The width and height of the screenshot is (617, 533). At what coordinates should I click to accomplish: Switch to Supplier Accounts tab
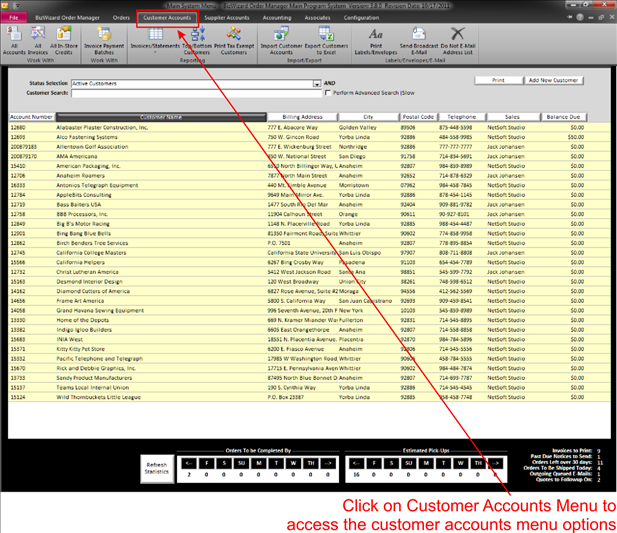tap(227, 18)
